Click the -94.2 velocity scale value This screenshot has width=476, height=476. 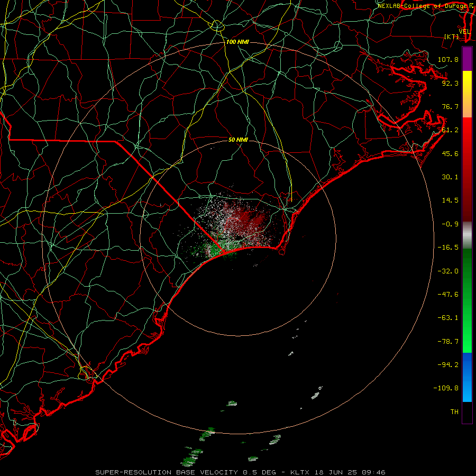coord(448,364)
